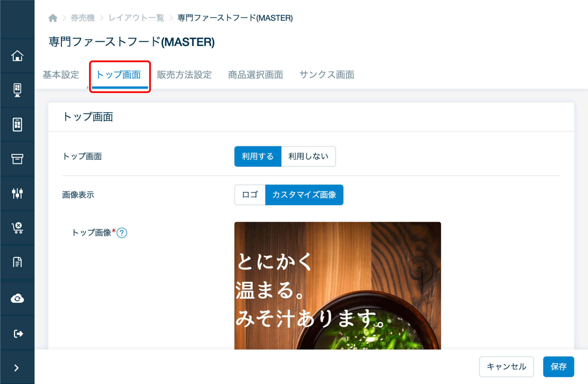The height and width of the screenshot is (384, 588).
Task: Expand the sidebar with chevron arrow
Action: click(17, 368)
